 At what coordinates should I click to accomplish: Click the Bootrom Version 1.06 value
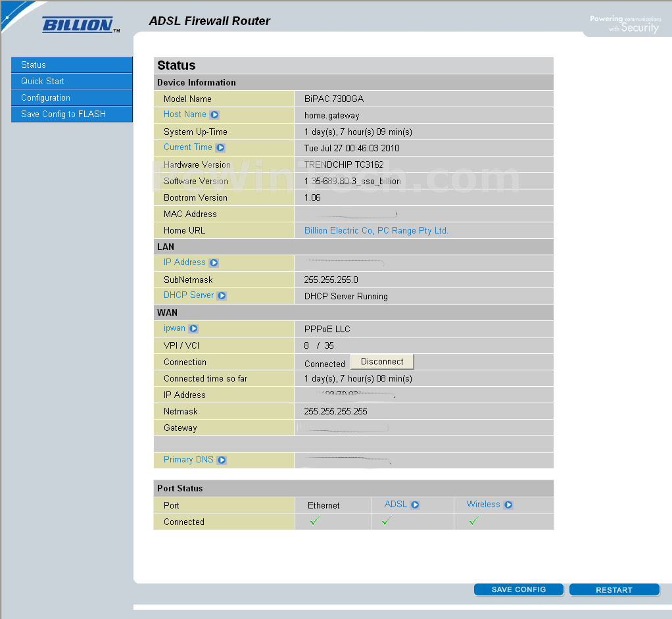312,197
